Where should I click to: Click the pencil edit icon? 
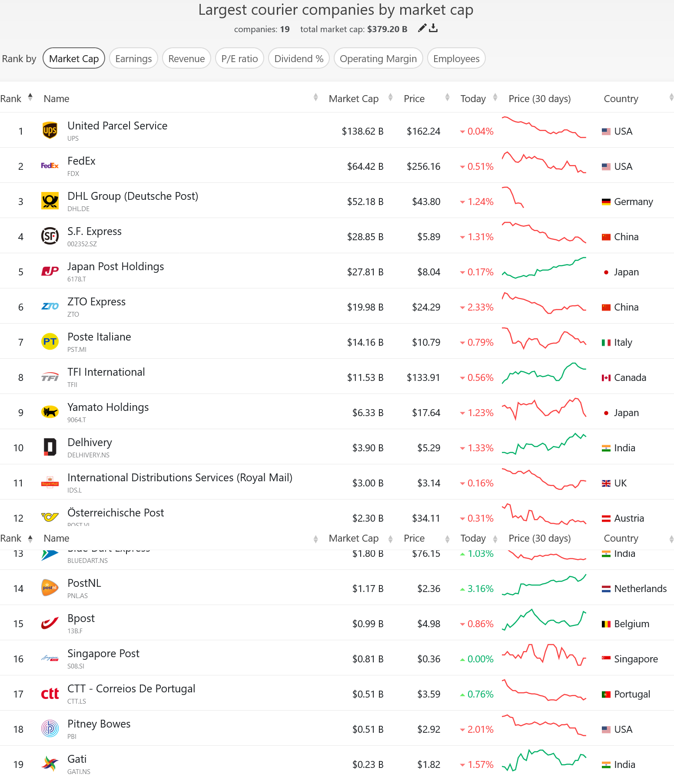(x=422, y=28)
